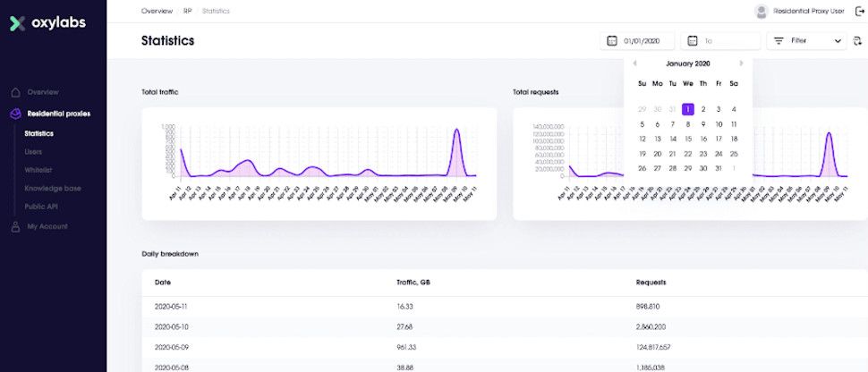The width and height of the screenshot is (868, 372).
Task: Select January 31 in the calendar
Action: (x=719, y=168)
